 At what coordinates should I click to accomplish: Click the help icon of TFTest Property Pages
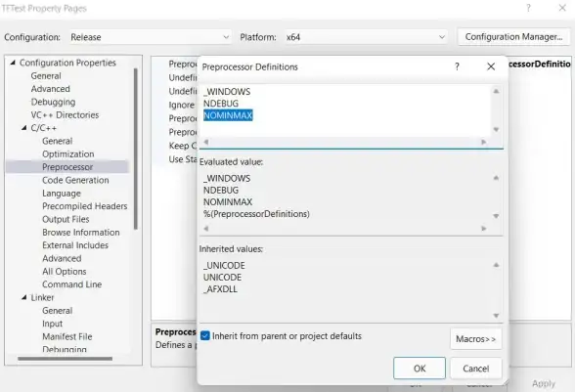pyautogui.click(x=528, y=8)
